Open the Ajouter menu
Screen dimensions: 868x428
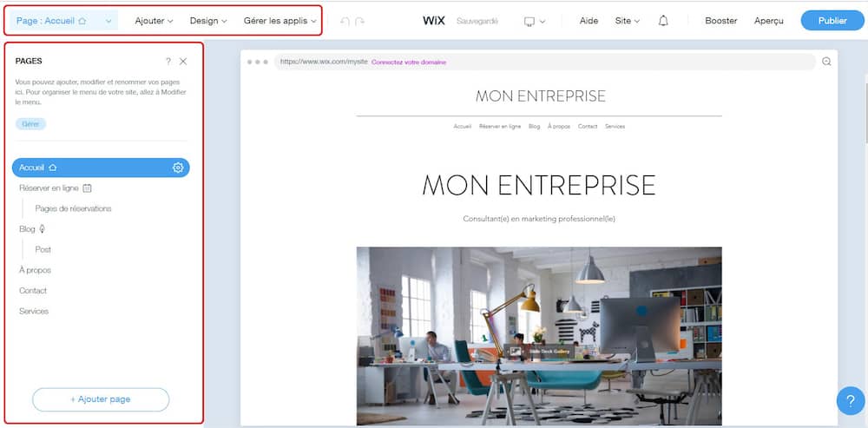154,21
